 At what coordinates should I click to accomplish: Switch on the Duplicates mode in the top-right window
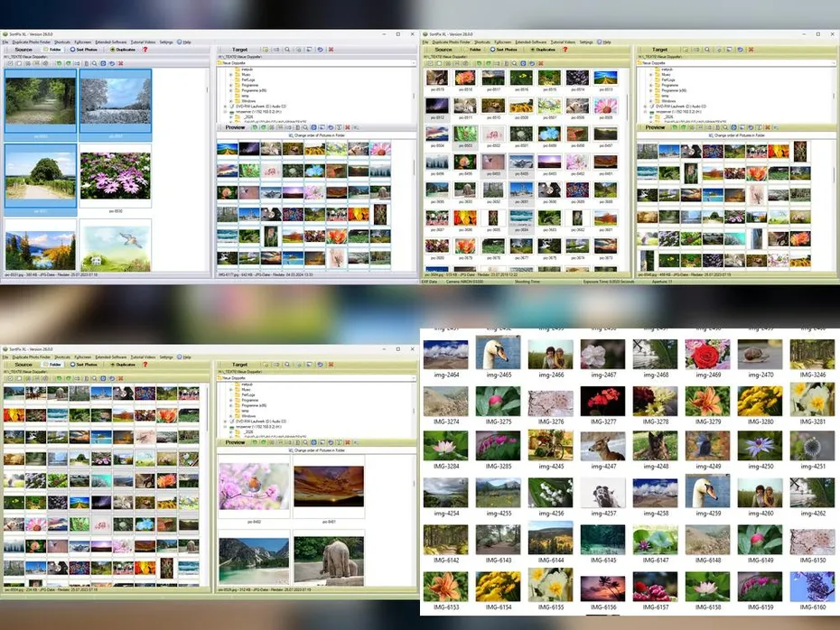pyautogui.click(x=544, y=51)
